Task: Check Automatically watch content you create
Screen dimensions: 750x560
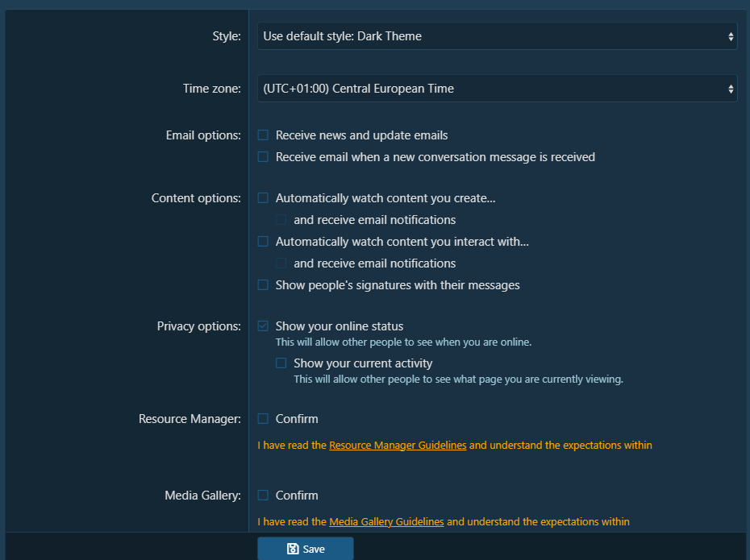Action: point(263,198)
